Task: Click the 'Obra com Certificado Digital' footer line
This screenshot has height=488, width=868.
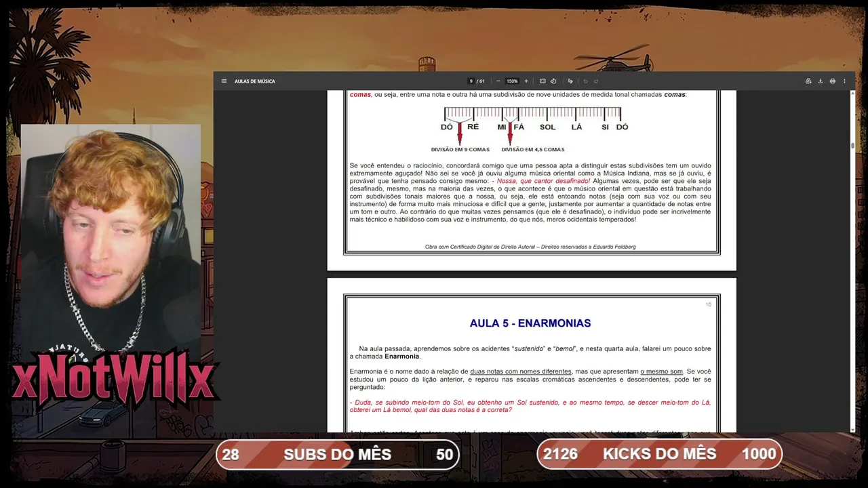Action: pyautogui.click(x=530, y=247)
